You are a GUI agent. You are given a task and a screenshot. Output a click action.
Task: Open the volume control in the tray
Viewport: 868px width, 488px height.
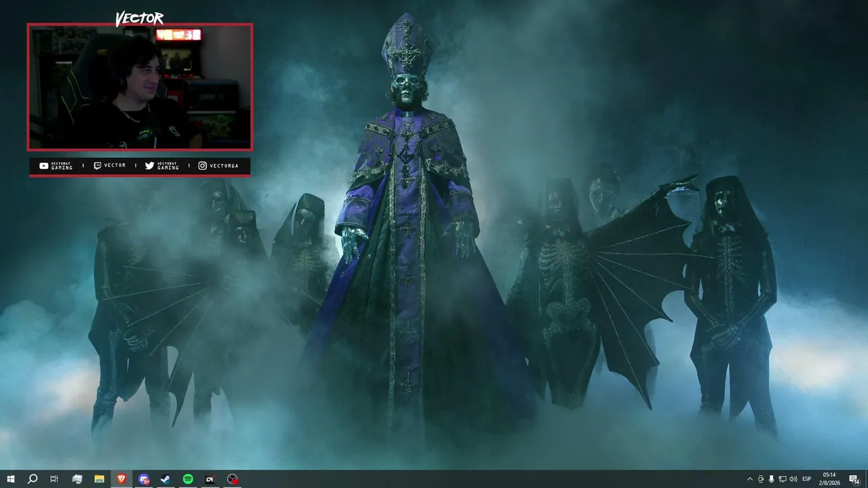click(x=793, y=479)
